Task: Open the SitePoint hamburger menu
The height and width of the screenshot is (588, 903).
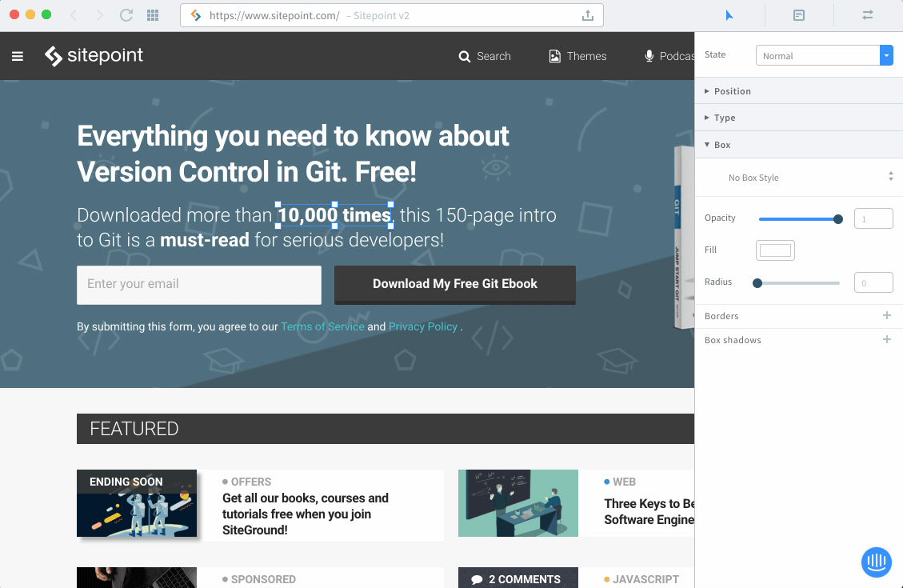Action: pyautogui.click(x=18, y=56)
